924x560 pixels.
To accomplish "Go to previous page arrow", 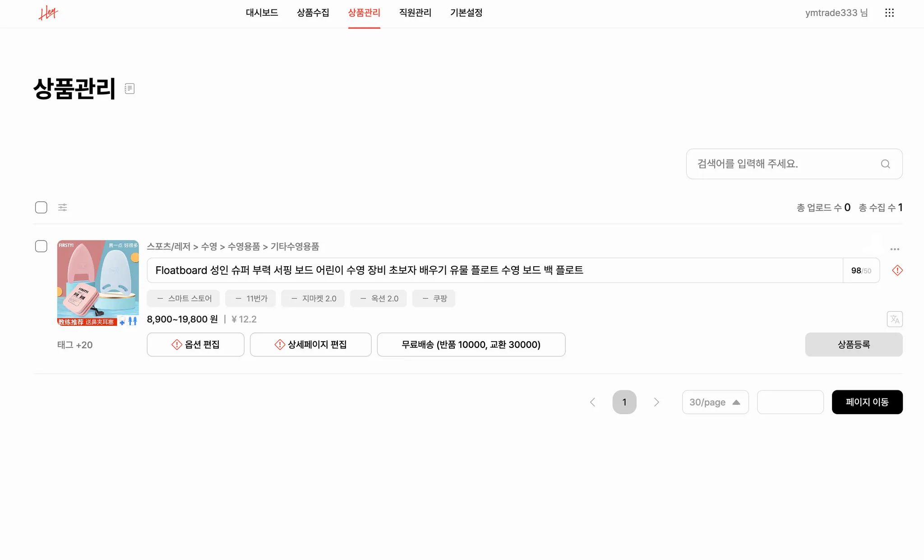I will pyautogui.click(x=593, y=402).
